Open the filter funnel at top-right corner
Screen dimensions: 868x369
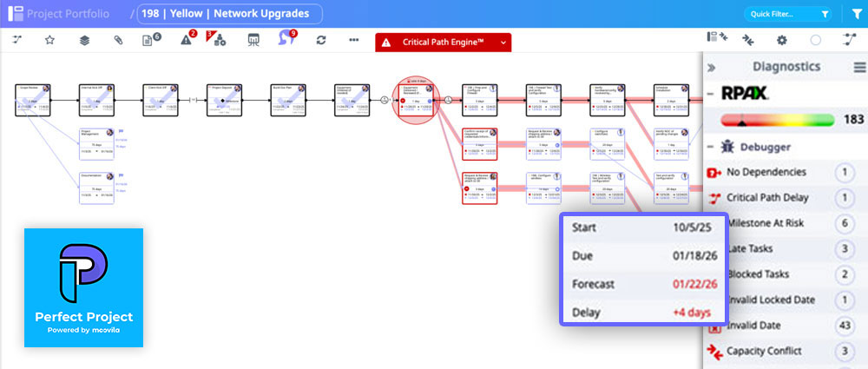click(855, 14)
